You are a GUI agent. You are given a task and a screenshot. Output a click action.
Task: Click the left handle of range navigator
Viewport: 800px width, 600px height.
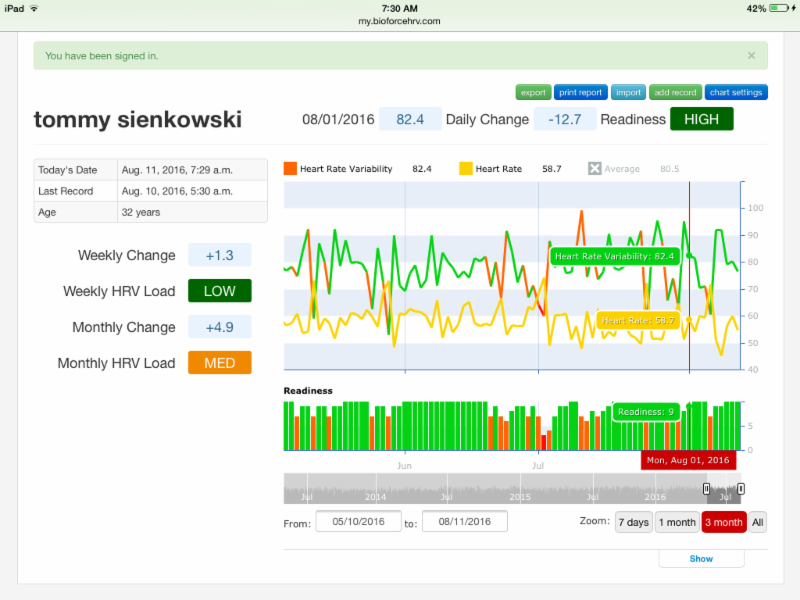706,489
